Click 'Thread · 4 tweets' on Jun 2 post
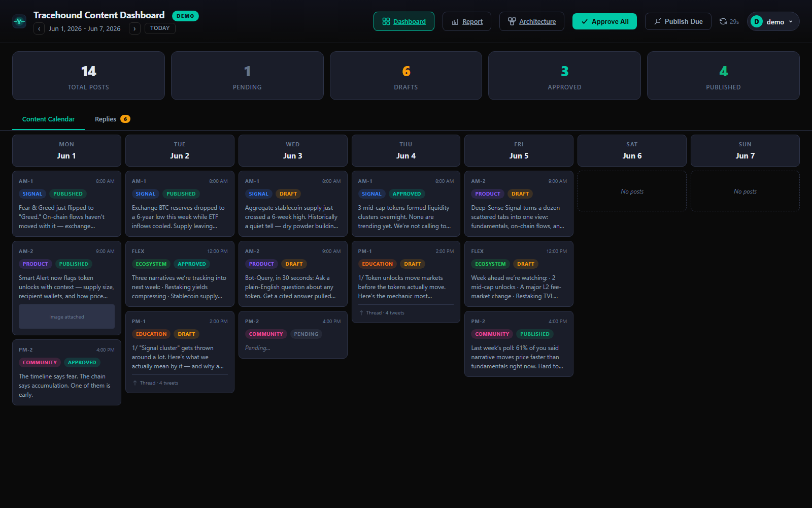The image size is (812, 508). click(x=159, y=383)
